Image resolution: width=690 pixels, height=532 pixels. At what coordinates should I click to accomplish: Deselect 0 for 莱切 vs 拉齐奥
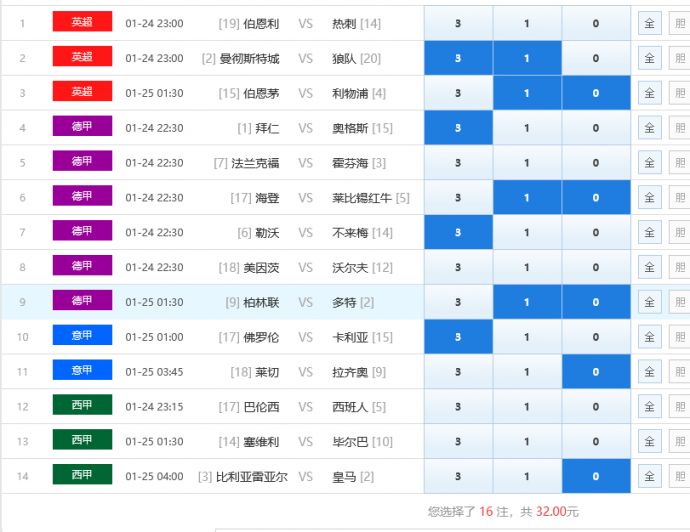[596, 372]
